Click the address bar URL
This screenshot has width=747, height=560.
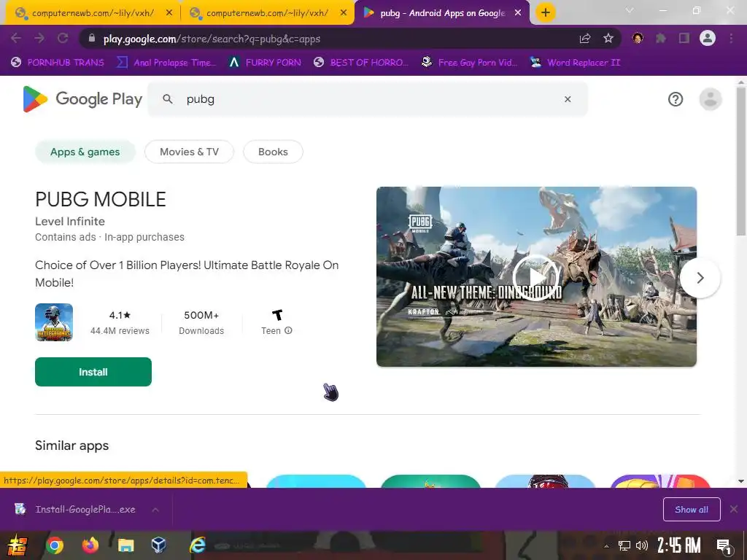pyautogui.click(x=212, y=39)
